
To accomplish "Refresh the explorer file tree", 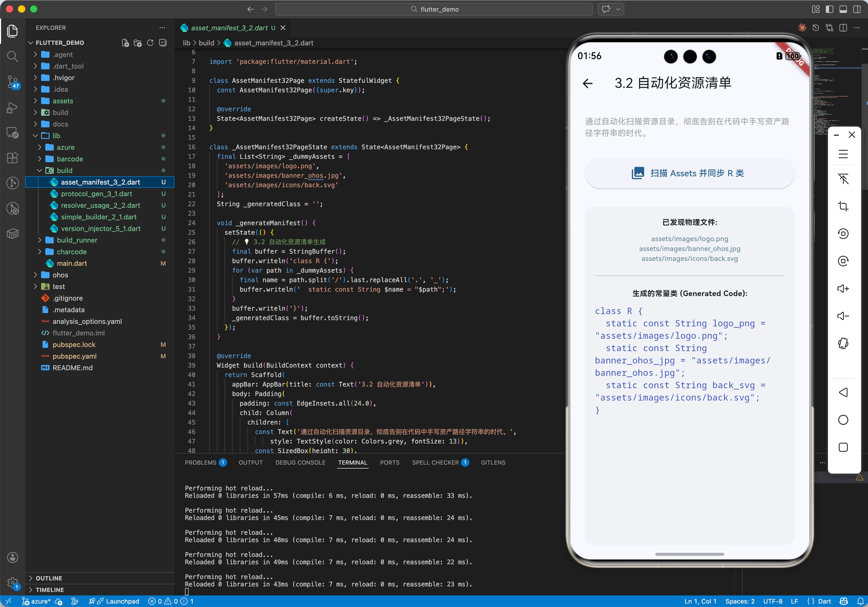I will coord(150,43).
